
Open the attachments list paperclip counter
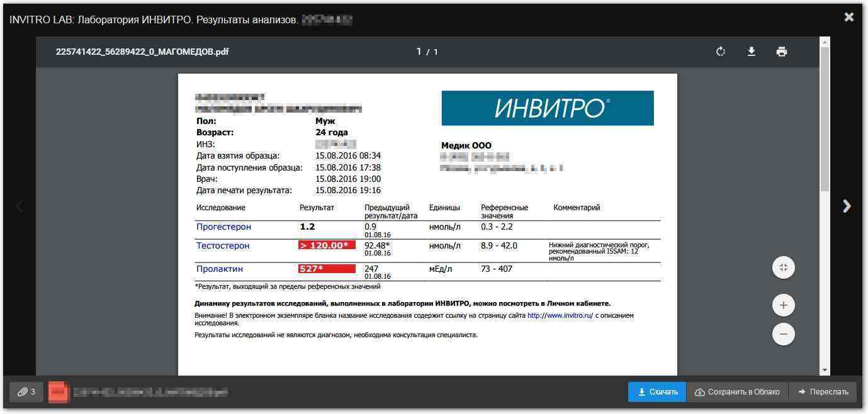(x=26, y=392)
